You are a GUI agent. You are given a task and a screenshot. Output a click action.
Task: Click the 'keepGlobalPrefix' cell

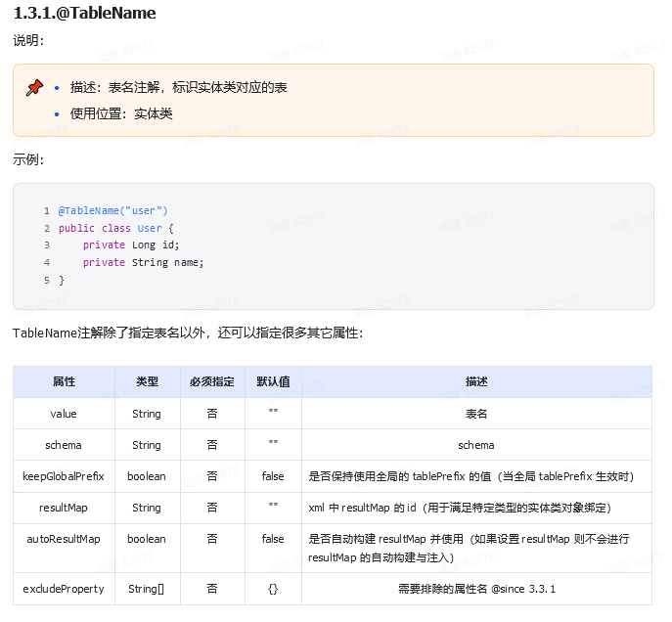64,476
